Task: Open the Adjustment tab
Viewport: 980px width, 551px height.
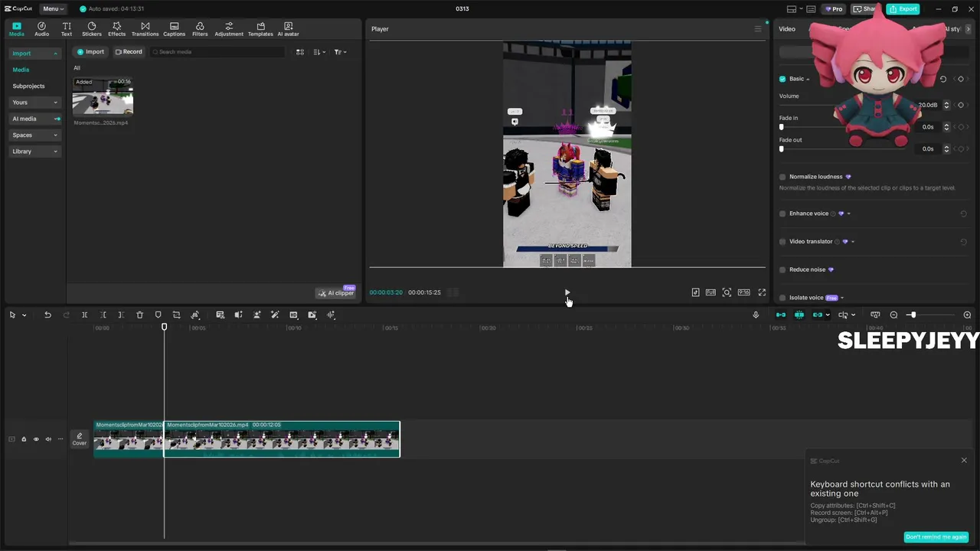Action: pos(229,29)
